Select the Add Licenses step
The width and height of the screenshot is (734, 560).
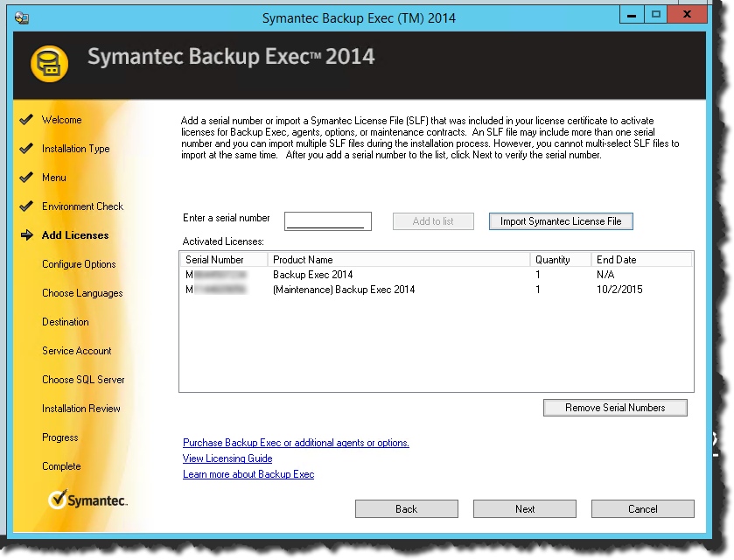(x=75, y=235)
